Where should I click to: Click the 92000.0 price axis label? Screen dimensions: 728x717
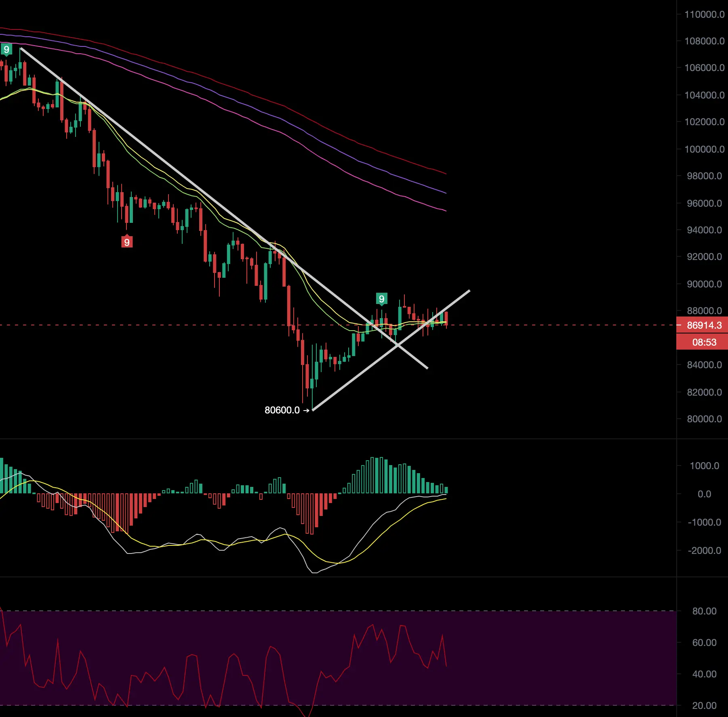704,257
